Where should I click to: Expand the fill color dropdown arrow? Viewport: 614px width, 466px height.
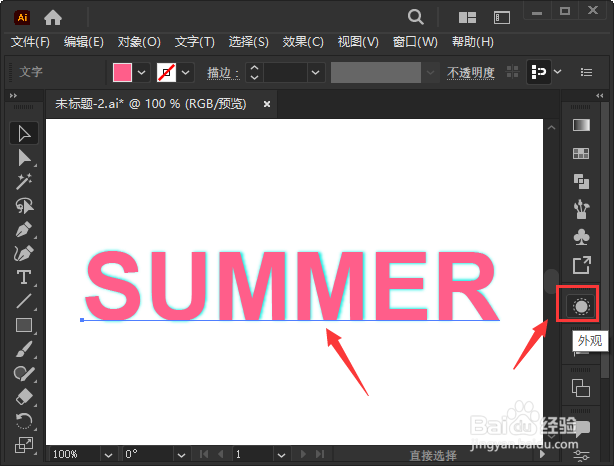pyautogui.click(x=142, y=72)
